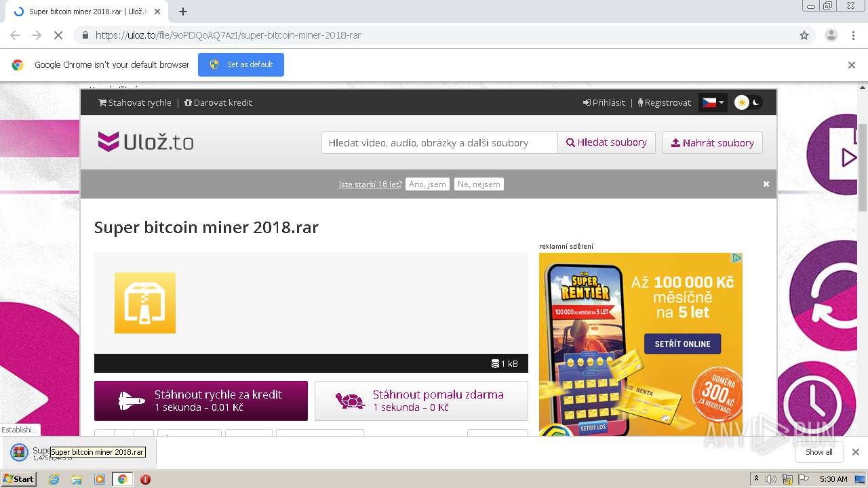Image resolution: width=868 pixels, height=488 pixels.
Task: Click the Stahovat rychle cart link
Action: 135,102
